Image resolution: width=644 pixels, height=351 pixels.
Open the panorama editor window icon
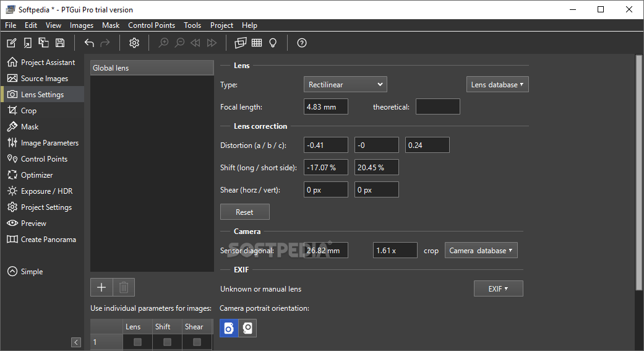click(x=240, y=43)
